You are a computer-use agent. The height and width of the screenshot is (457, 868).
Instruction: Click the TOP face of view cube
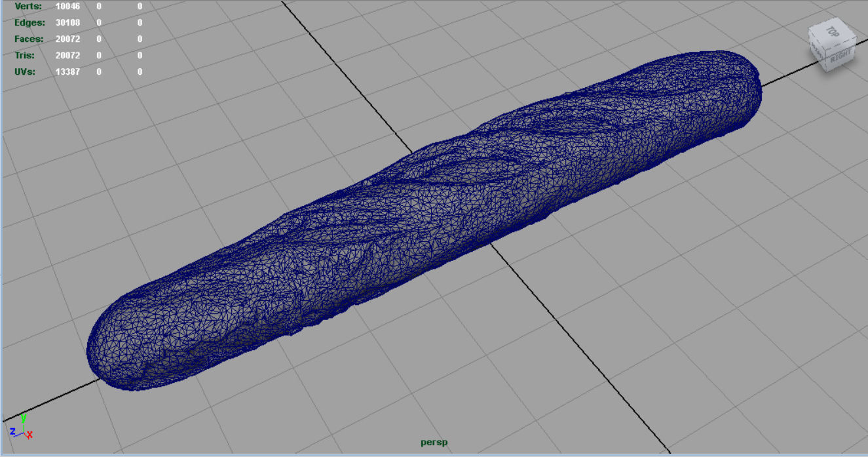[x=832, y=31]
